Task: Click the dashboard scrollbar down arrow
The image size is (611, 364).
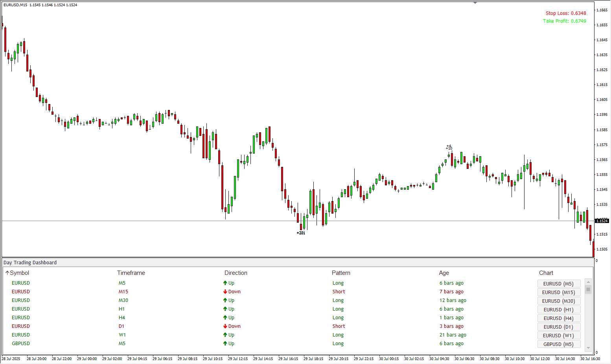Action: [588, 348]
